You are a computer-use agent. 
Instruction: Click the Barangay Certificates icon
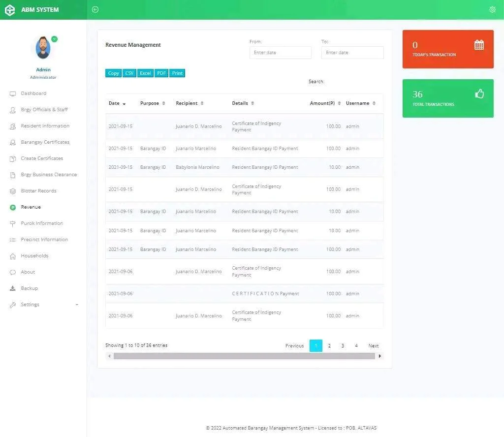coord(12,142)
